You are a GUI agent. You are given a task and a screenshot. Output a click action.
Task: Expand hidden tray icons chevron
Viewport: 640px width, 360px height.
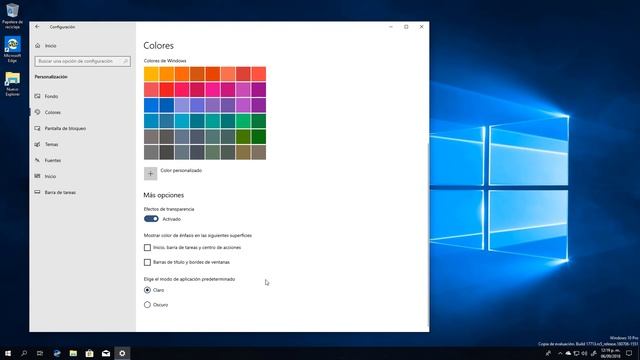(560, 353)
